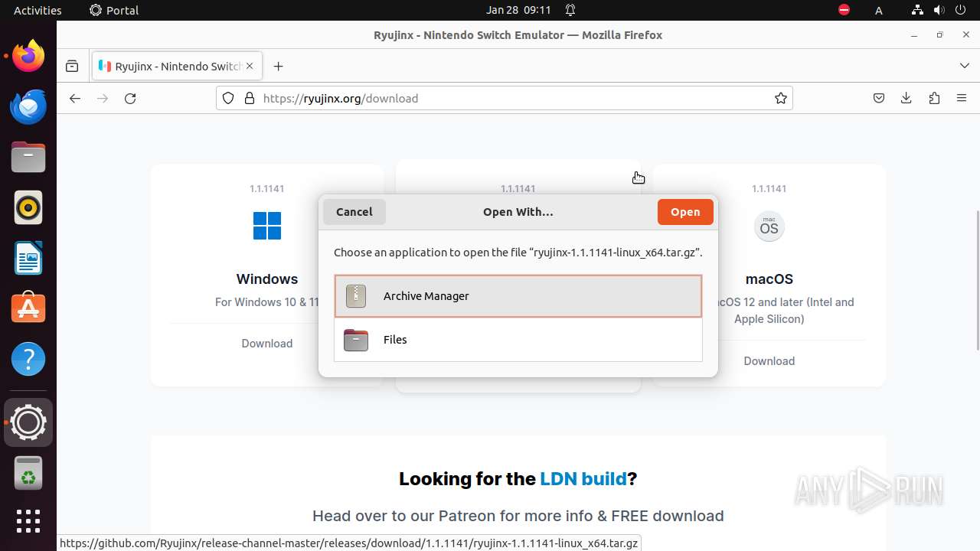This screenshot has height=551, width=980.
Task: Click the Windows Download link
Action: [x=267, y=344]
